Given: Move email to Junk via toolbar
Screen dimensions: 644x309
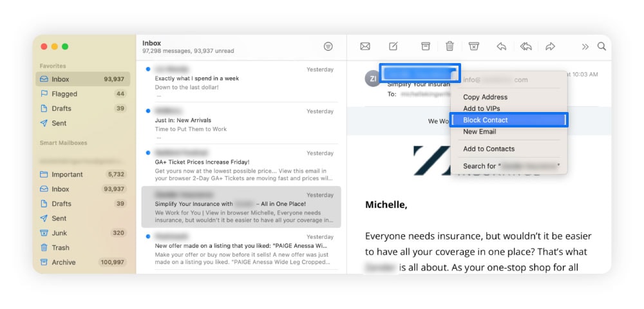Looking at the screenshot, I should click(474, 46).
